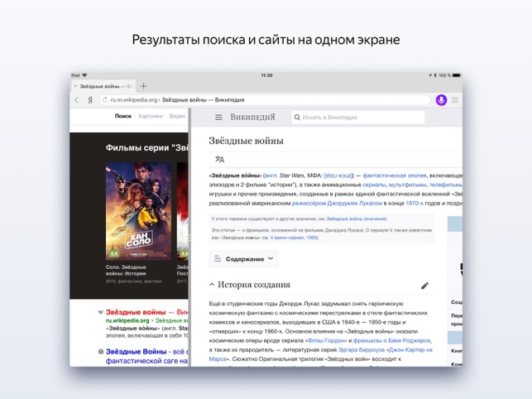Go back with the arrow icon
The height and width of the screenshot is (399, 532).
(77, 100)
